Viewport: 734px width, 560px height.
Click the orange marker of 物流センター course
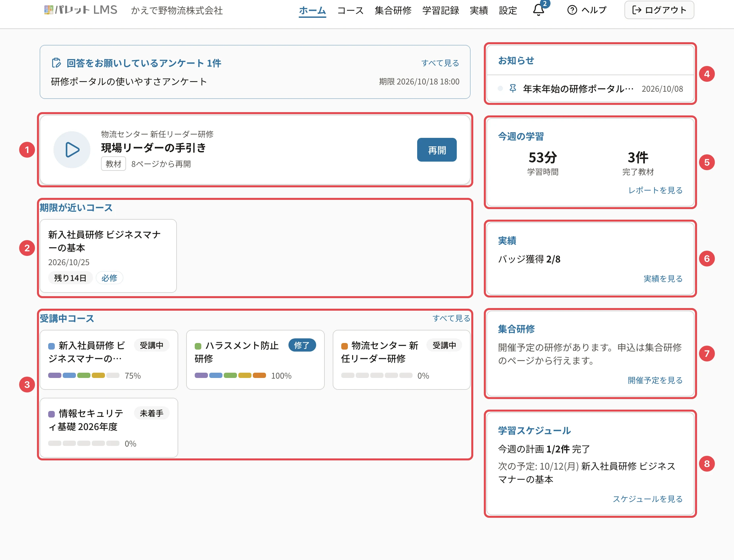pyautogui.click(x=344, y=346)
